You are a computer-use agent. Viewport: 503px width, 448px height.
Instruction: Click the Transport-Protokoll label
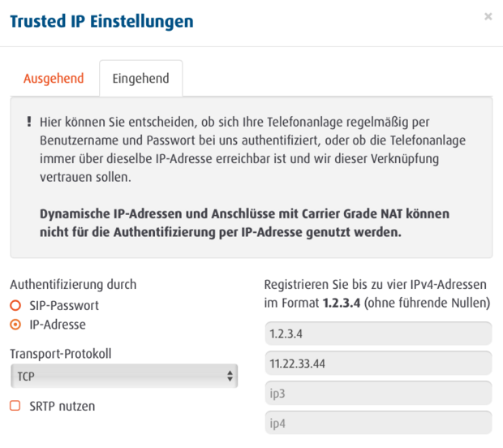tap(61, 354)
